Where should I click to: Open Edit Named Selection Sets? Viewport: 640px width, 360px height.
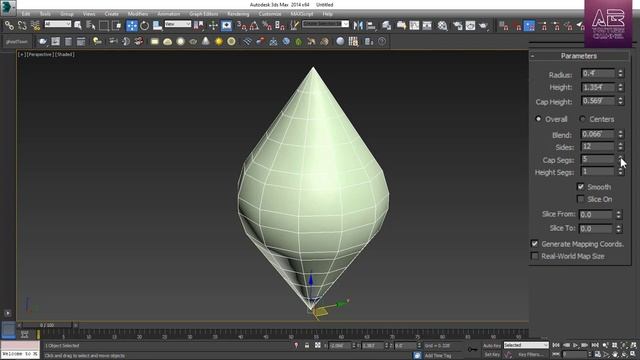click(x=294, y=26)
